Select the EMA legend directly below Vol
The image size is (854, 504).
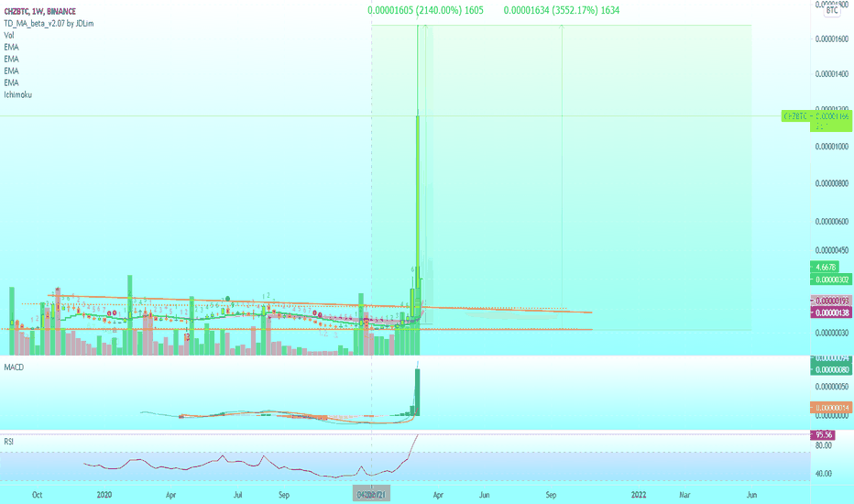click(x=11, y=48)
